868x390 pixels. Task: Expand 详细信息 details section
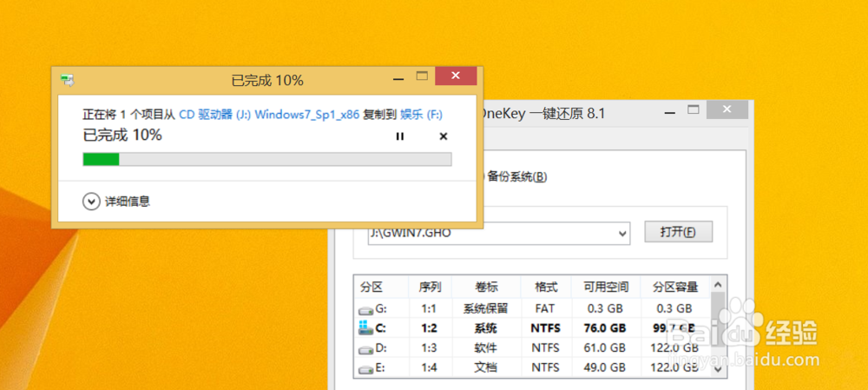coord(91,202)
